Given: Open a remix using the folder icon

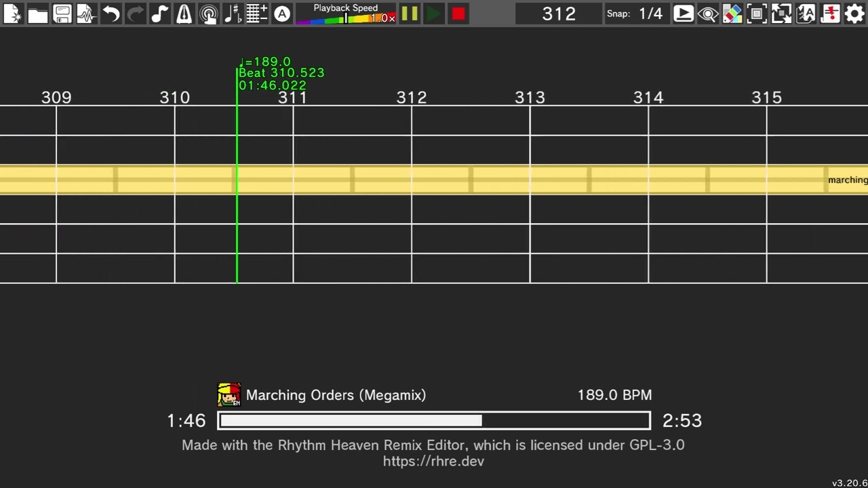Looking at the screenshot, I should (x=37, y=14).
